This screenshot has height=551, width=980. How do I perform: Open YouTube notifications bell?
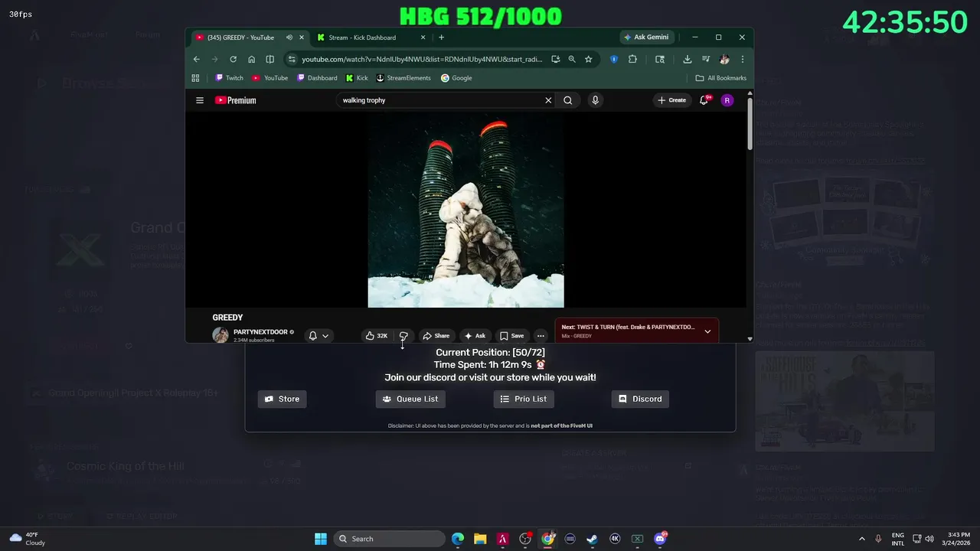(704, 100)
